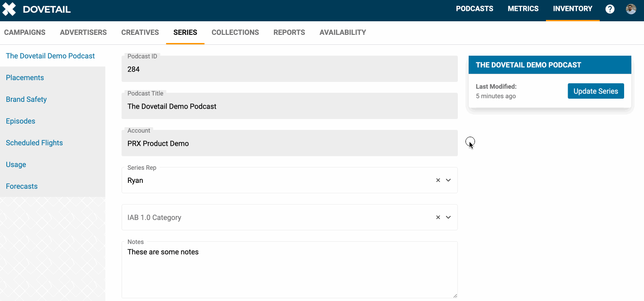
Task: View the Reports tab
Action: 289,33
